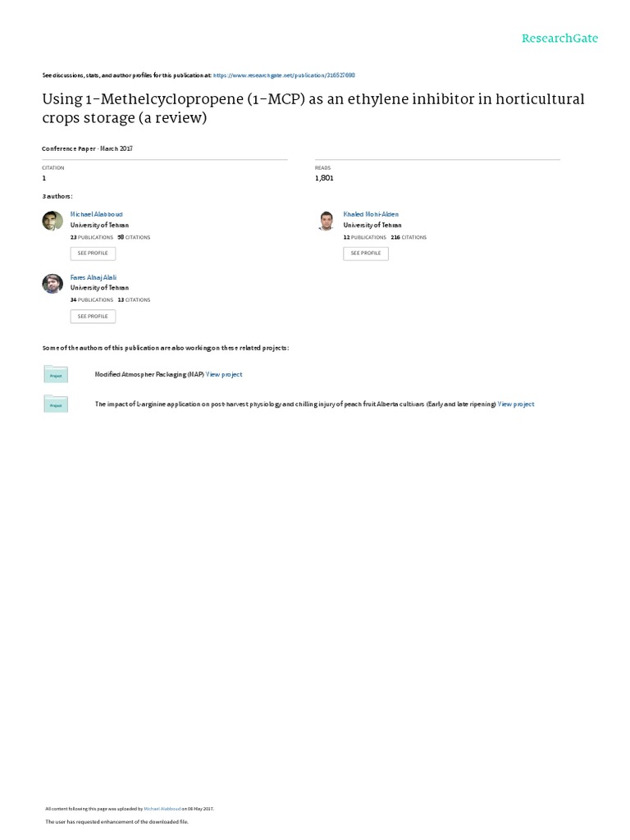Click the L-arginine peach project icon
This screenshot has width=630, height=840.
pyautogui.click(x=56, y=404)
